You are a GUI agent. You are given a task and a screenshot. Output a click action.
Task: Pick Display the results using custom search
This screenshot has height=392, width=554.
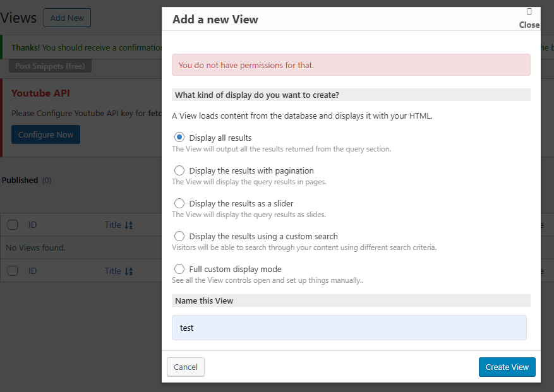coord(179,236)
